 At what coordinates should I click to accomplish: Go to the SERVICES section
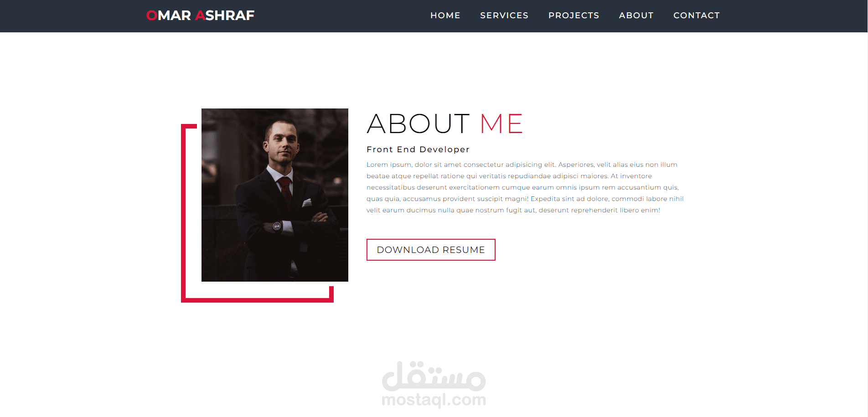504,15
